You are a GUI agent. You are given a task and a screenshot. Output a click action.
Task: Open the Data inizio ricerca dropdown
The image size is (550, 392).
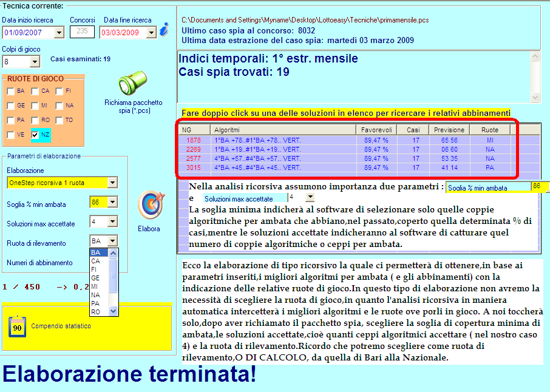pos(59,33)
